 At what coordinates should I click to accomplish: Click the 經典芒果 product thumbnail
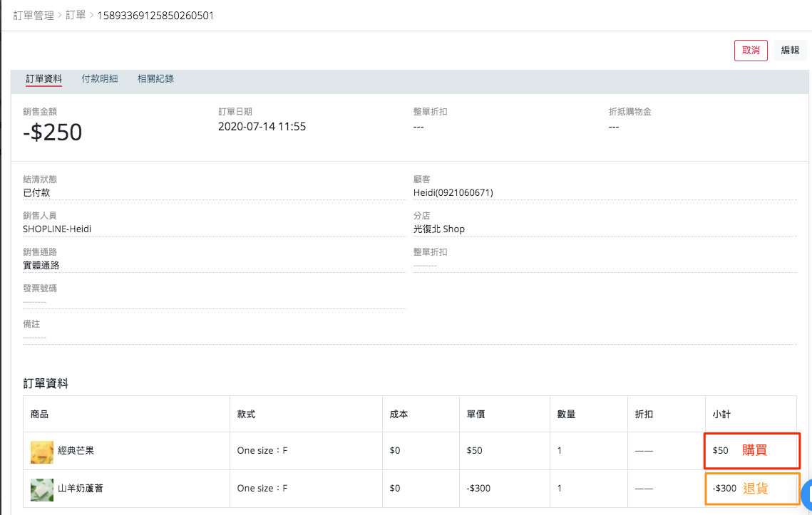click(42, 452)
